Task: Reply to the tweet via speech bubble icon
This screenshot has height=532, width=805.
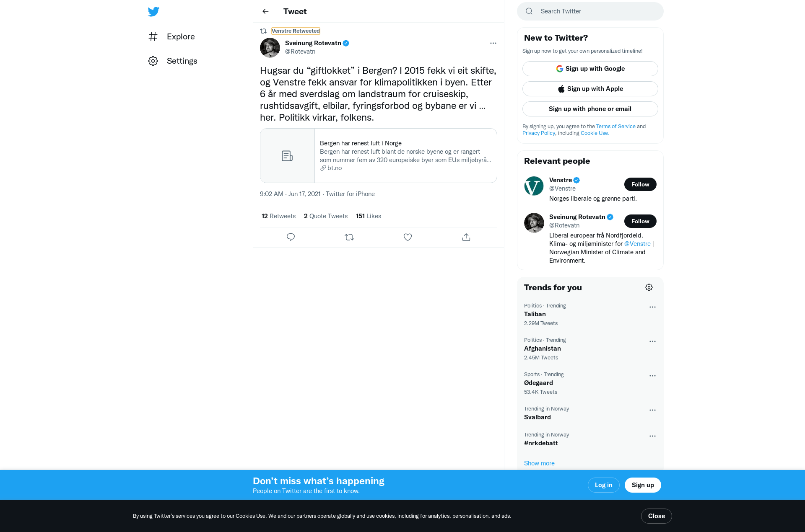Action: [x=291, y=237]
